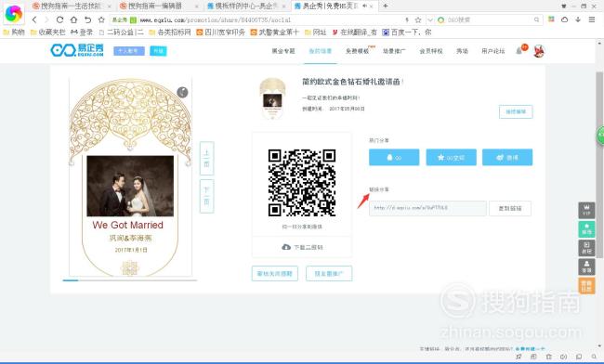Screen dimensions: 604x364
Task: Open the 四川宽窄印务 bookmark
Action: point(221,32)
